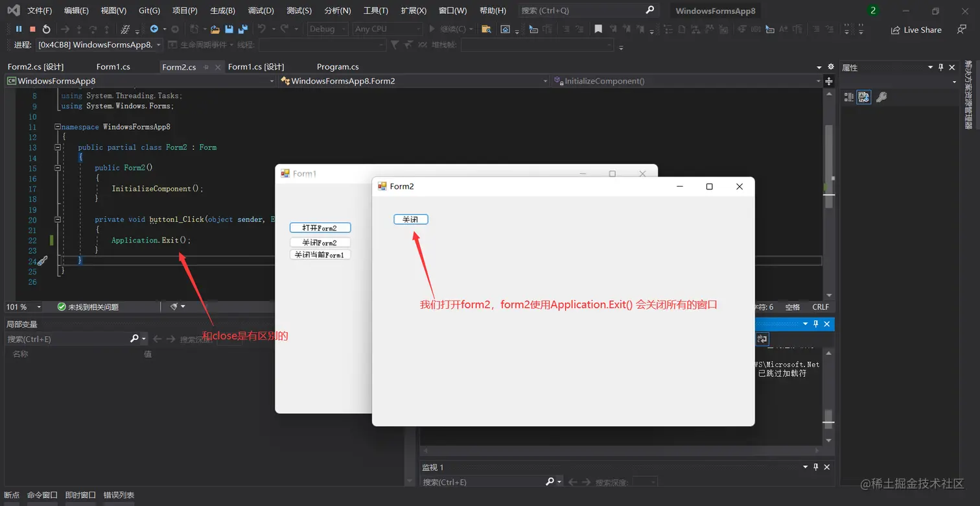The image size is (980, 506).
Task: Switch to the Form1.cs [设计] tab
Action: point(256,67)
